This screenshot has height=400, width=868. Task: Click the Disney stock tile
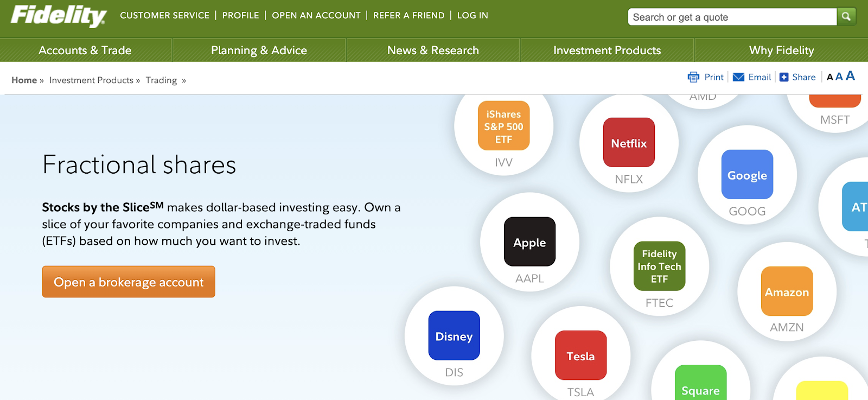tap(454, 335)
